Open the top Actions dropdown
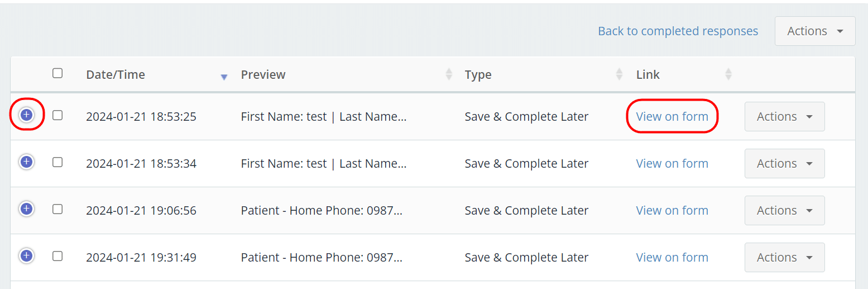Image resolution: width=868 pixels, height=289 pixels. 815,31
